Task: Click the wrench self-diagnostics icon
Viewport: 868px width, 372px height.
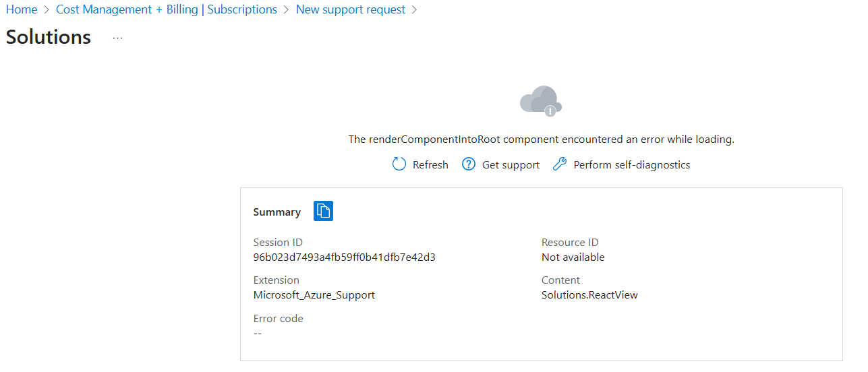Action: [x=560, y=164]
